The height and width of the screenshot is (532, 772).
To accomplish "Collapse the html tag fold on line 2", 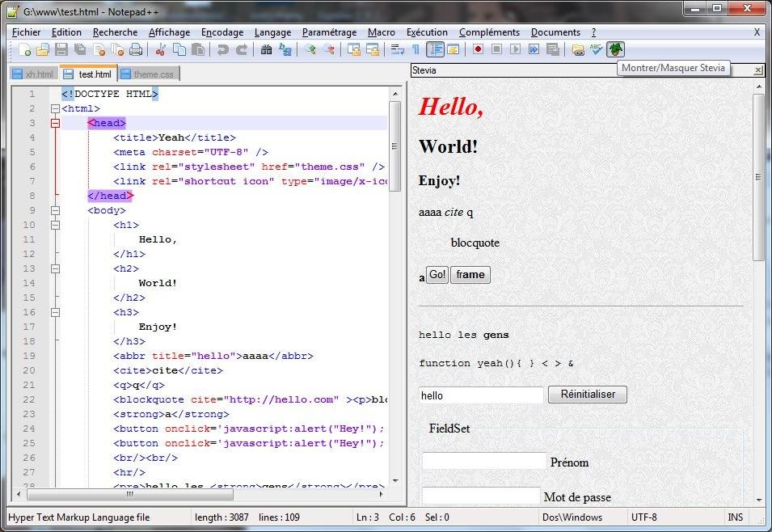I will pyautogui.click(x=55, y=108).
